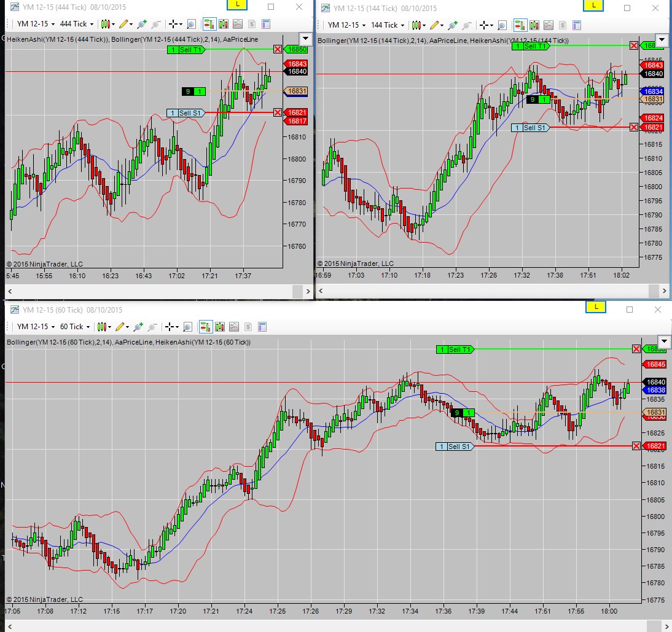Cancel Sell T1 order in 444 Tick chart
672x632 pixels.
click(x=278, y=50)
